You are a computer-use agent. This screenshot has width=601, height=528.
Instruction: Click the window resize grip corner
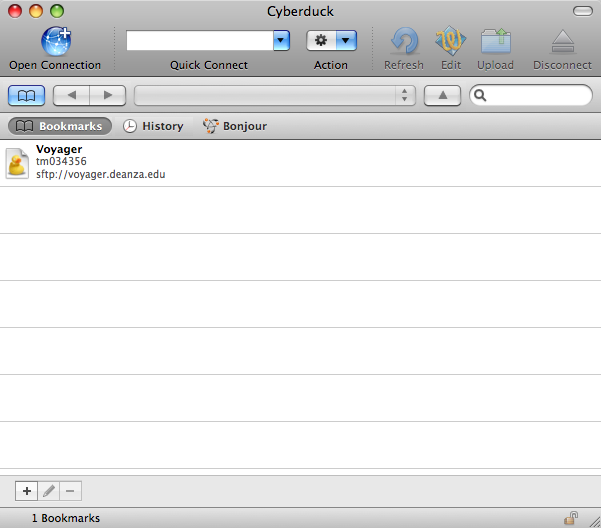pos(594,521)
